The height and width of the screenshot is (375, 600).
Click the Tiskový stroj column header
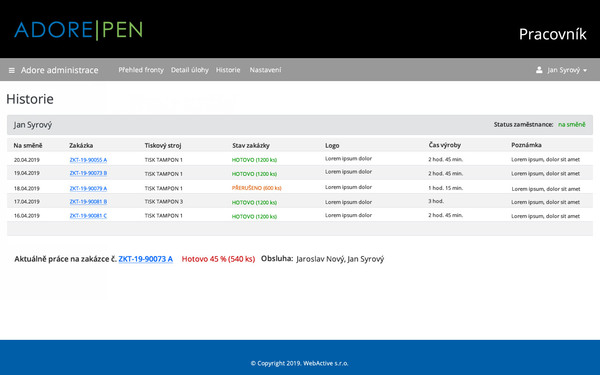click(163, 145)
